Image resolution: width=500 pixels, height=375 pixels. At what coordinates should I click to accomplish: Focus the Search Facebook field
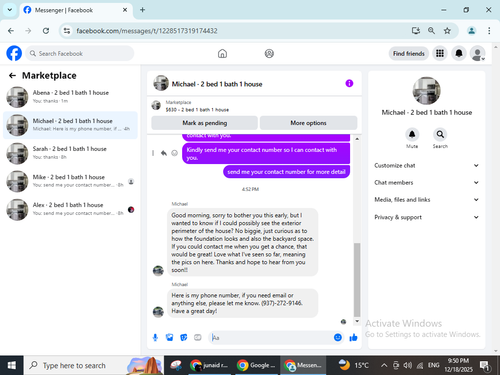point(80,53)
